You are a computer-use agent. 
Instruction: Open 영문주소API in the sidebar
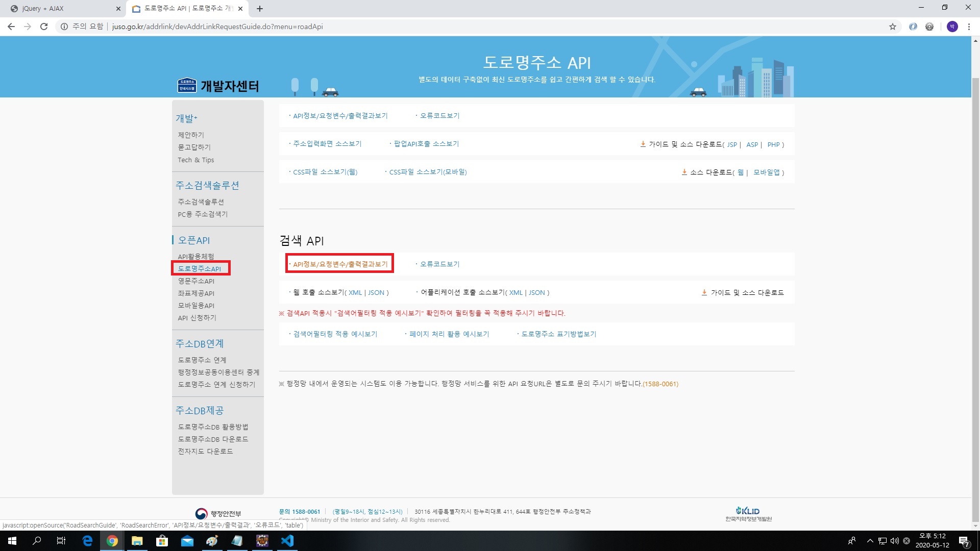click(x=196, y=281)
